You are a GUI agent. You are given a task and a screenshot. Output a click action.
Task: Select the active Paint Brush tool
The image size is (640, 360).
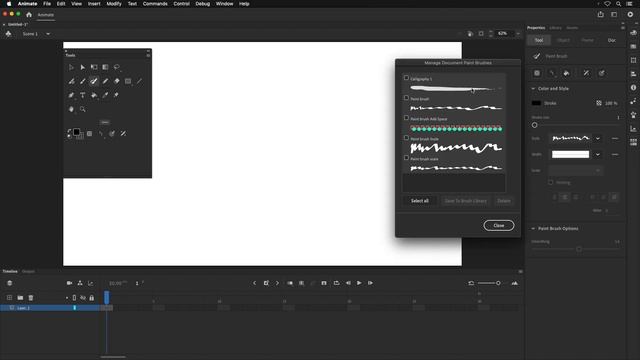pyautogui.click(x=94, y=81)
